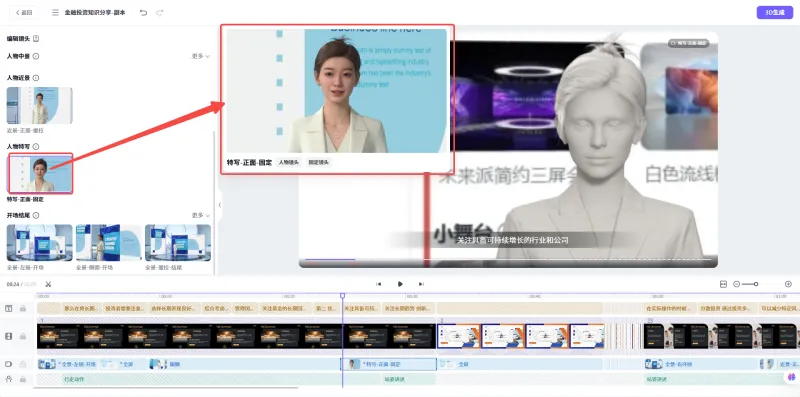The image size is (800, 397).
Task: Undo the last edit
Action: [143, 12]
